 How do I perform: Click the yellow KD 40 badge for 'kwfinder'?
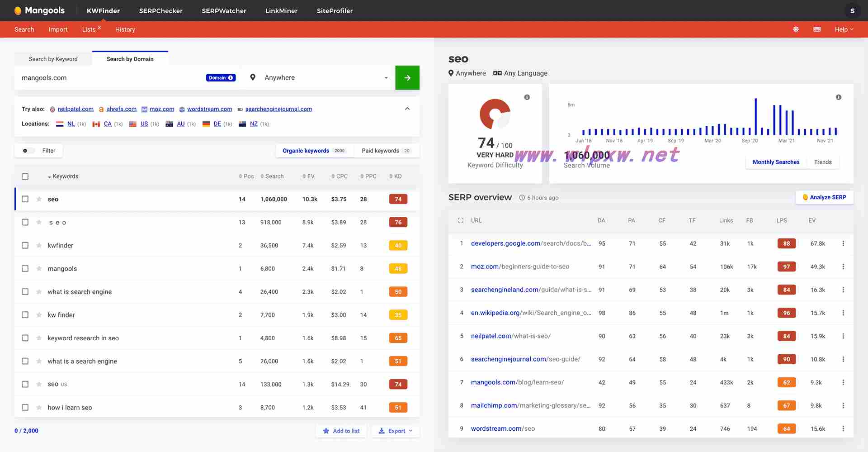[398, 245]
